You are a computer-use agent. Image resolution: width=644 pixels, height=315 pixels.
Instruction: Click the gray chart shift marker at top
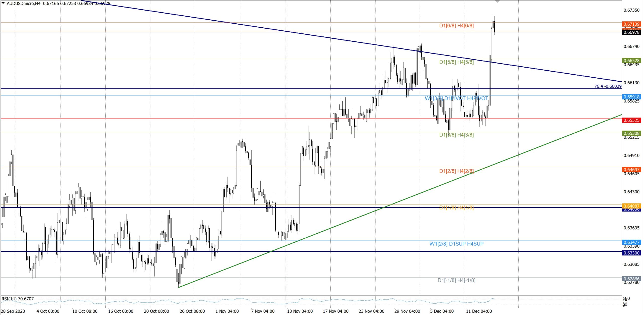pos(497,1)
